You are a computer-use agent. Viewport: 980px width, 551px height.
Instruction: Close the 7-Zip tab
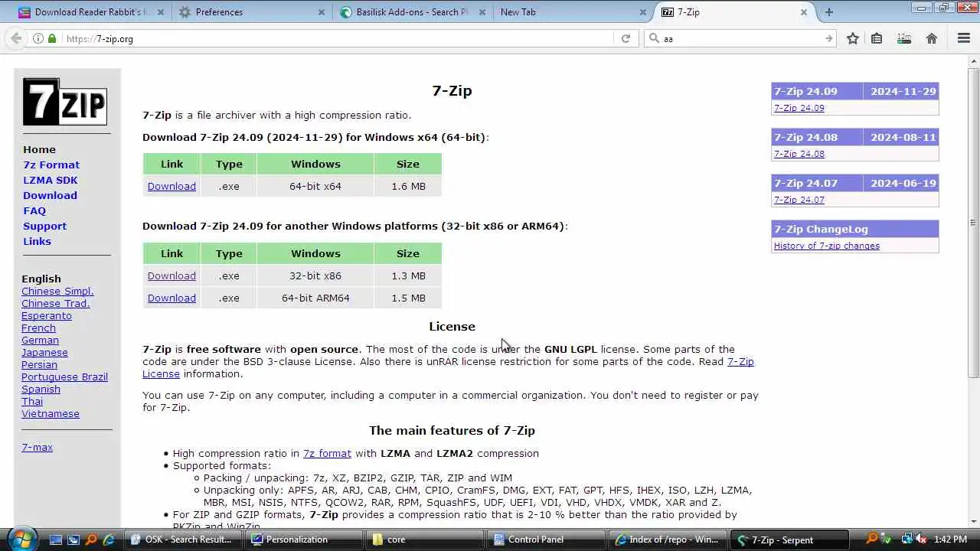tap(804, 12)
